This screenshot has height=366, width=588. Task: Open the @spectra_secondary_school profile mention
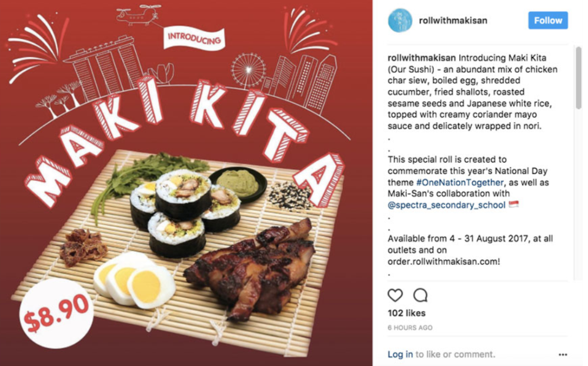pos(447,205)
